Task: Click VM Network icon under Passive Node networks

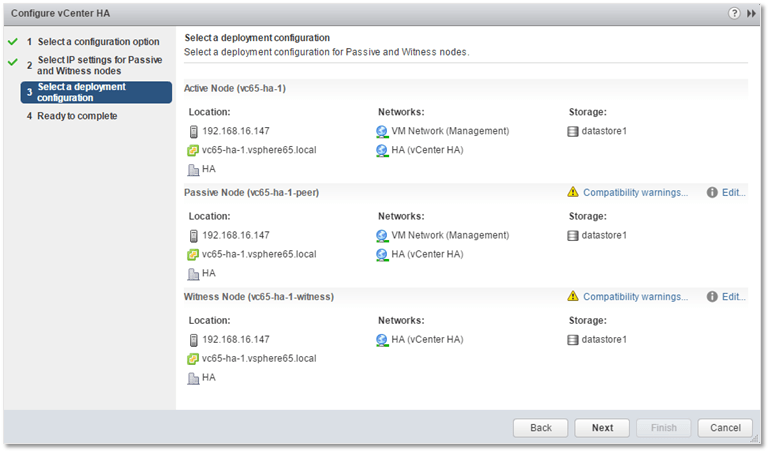Action: [382, 236]
